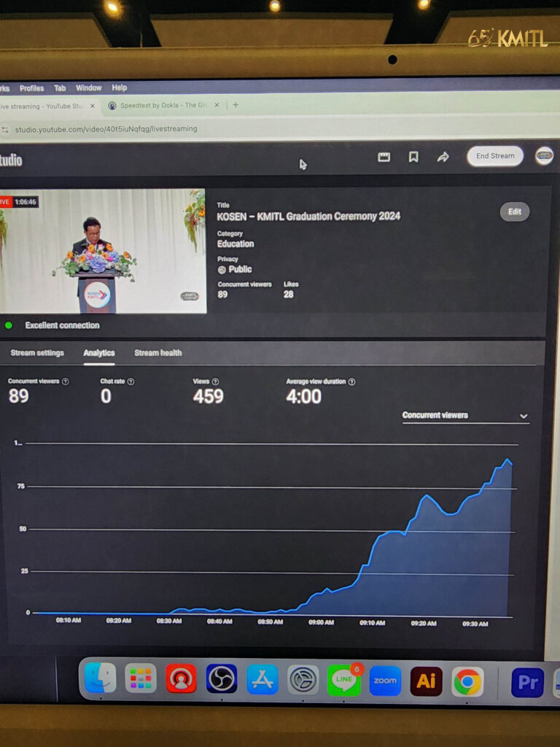Open Adobe Premiere Pro from the dock
This screenshot has height=747, width=560.
(x=528, y=683)
